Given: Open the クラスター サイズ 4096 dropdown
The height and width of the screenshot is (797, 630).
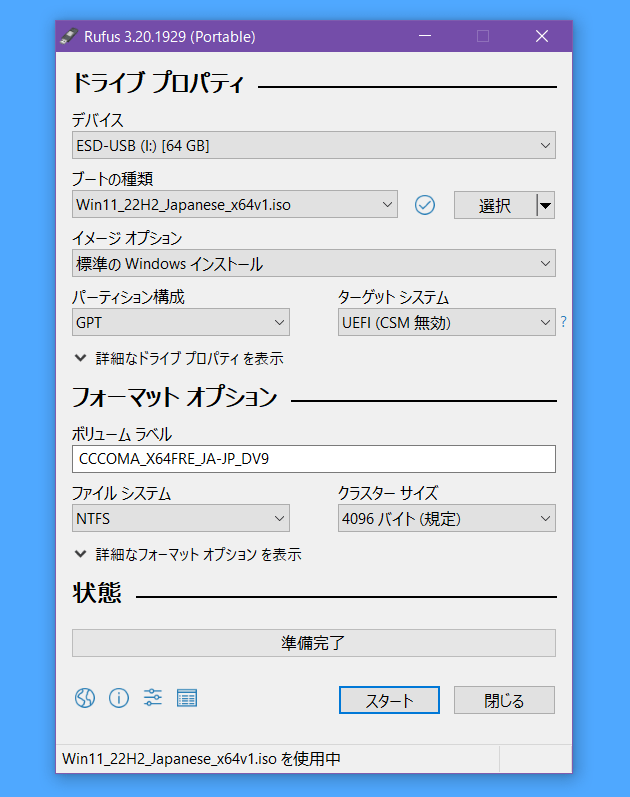Looking at the screenshot, I should (x=446, y=518).
